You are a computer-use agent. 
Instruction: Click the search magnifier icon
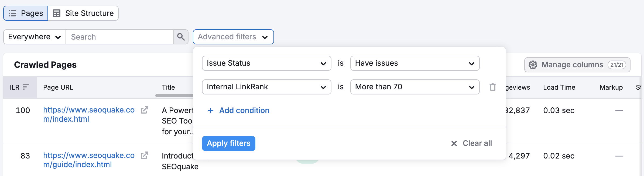point(181,37)
